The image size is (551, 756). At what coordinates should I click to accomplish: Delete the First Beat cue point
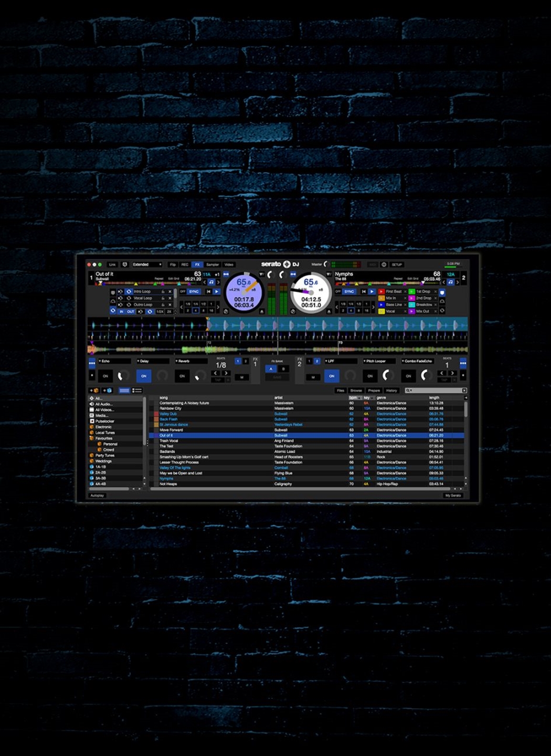point(405,291)
